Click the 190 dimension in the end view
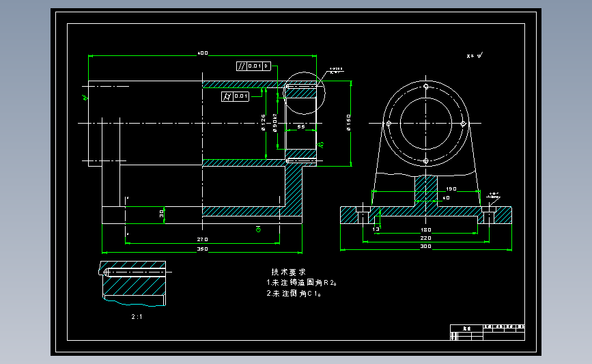Screen dimensions: 592x364 point(451,188)
